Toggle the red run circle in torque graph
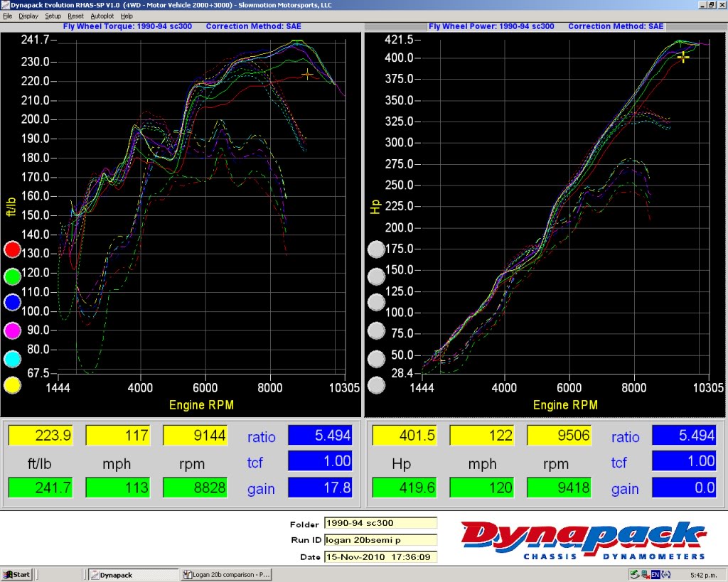The image size is (728, 582). (x=12, y=249)
